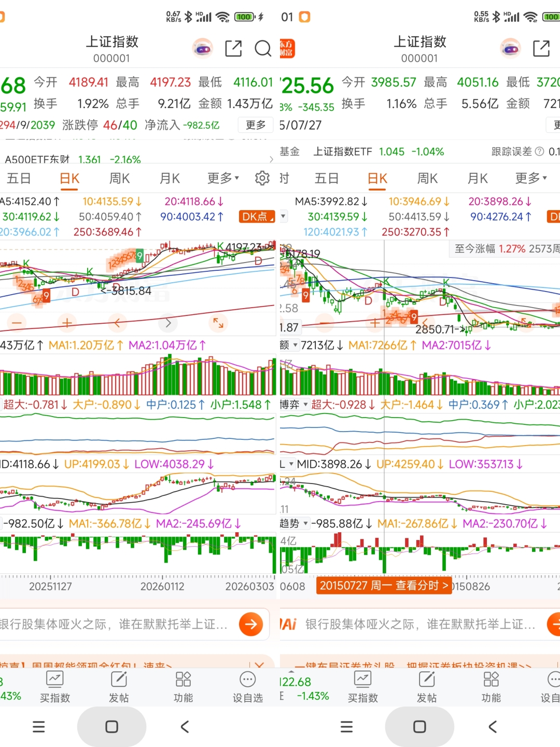This screenshot has width=560, height=747.
Task: Toggle the DK点 indicator on left chart
Action: pyautogui.click(x=257, y=216)
